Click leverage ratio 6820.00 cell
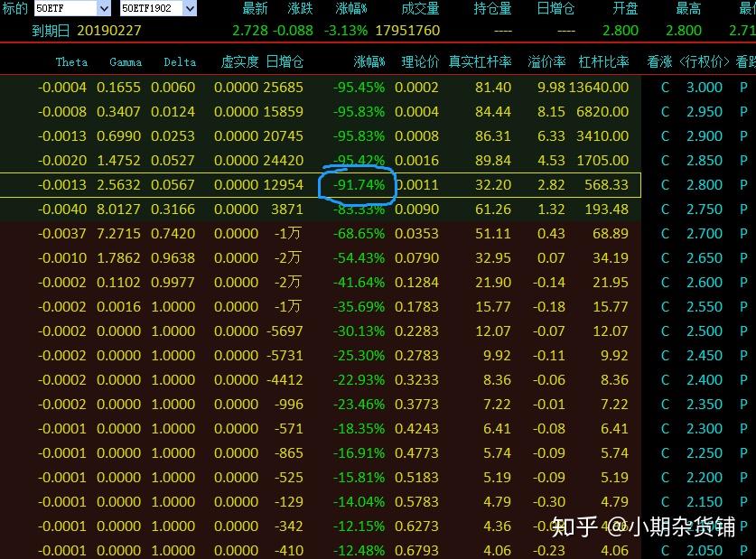756x559 pixels. click(x=602, y=112)
